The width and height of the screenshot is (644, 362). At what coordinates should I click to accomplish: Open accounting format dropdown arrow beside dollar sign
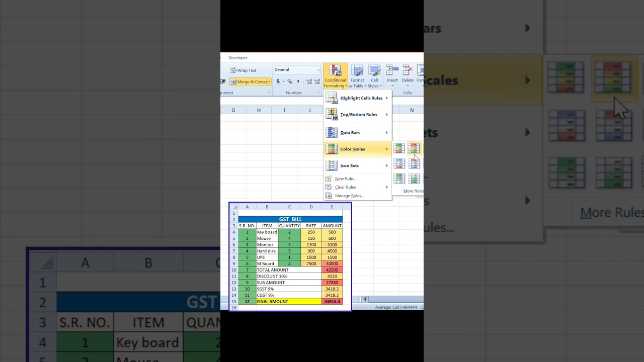283,81
